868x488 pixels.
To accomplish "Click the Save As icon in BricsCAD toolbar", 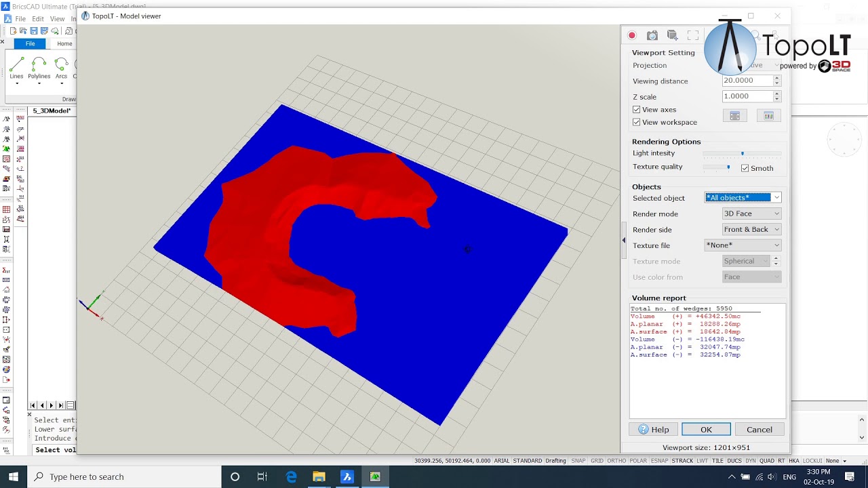I will tap(43, 31).
